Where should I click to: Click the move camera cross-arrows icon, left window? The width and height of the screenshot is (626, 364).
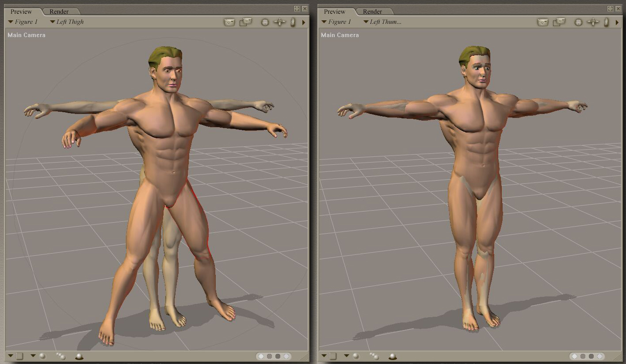[x=279, y=22]
